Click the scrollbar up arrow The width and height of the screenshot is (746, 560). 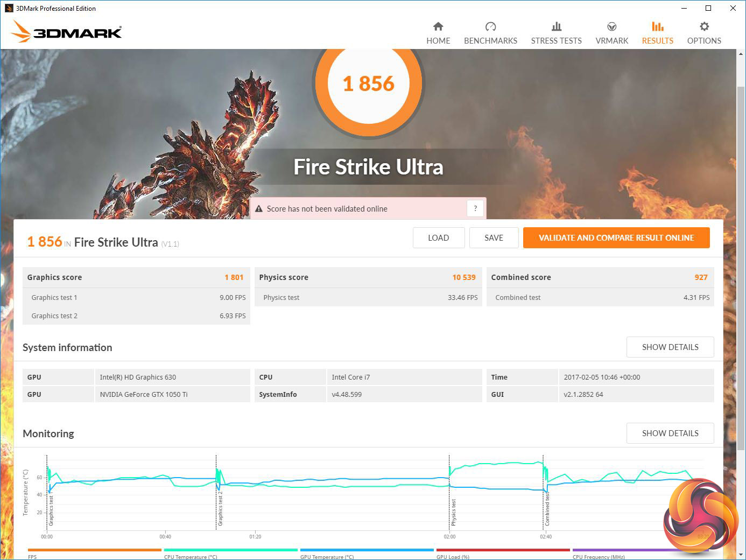(741, 54)
